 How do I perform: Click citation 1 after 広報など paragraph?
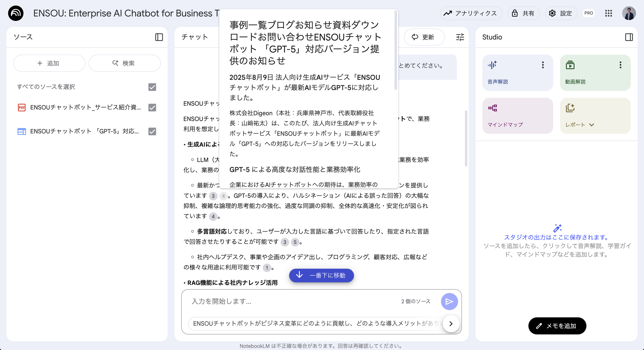pos(267,268)
